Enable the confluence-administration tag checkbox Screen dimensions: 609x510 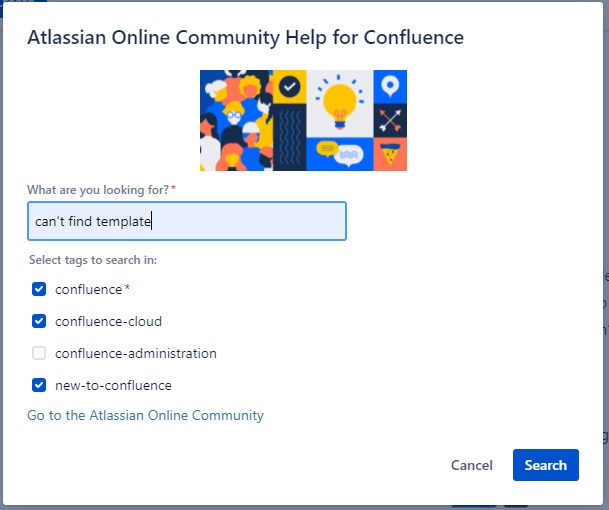click(x=39, y=353)
